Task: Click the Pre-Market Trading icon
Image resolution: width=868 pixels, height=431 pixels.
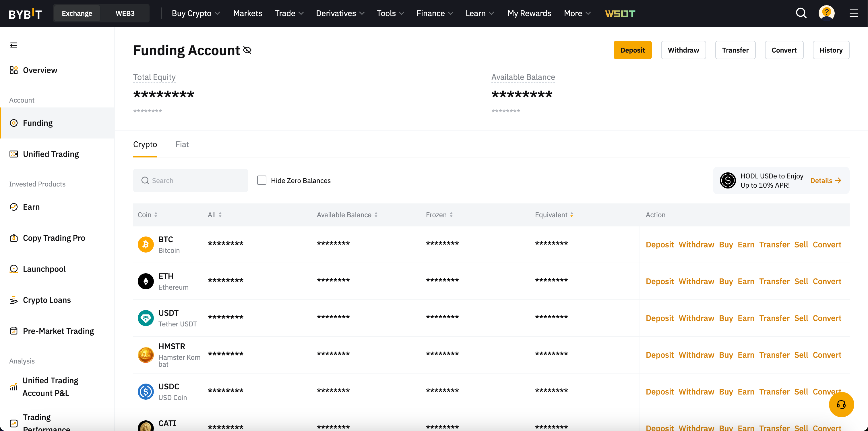Action: tap(13, 331)
